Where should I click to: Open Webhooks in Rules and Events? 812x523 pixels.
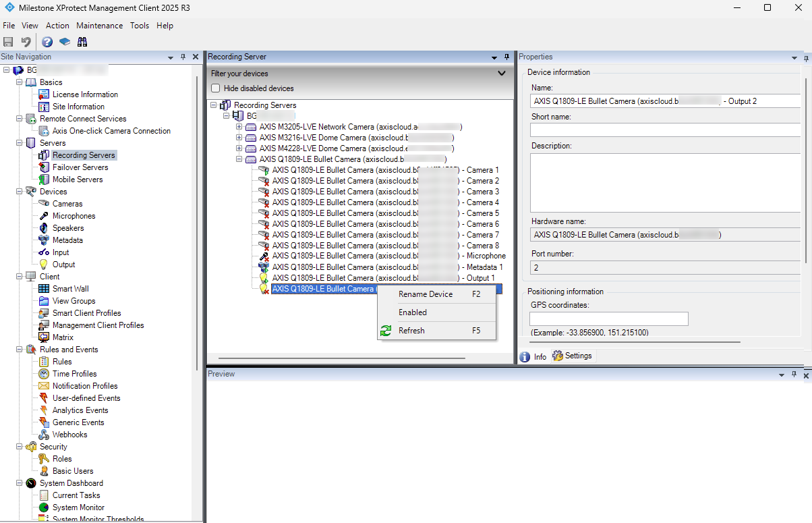click(70, 435)
